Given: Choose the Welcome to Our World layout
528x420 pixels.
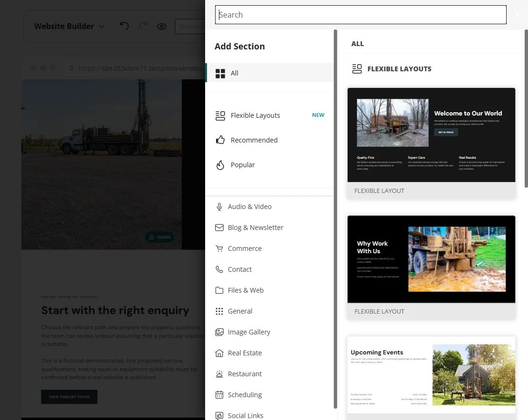Looking at the screenshot, I should click(431, 143).
